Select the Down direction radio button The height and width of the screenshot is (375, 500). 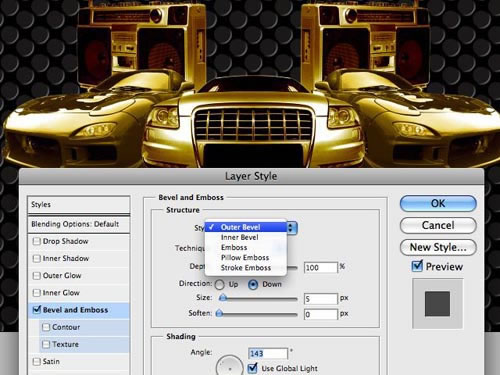253,284
